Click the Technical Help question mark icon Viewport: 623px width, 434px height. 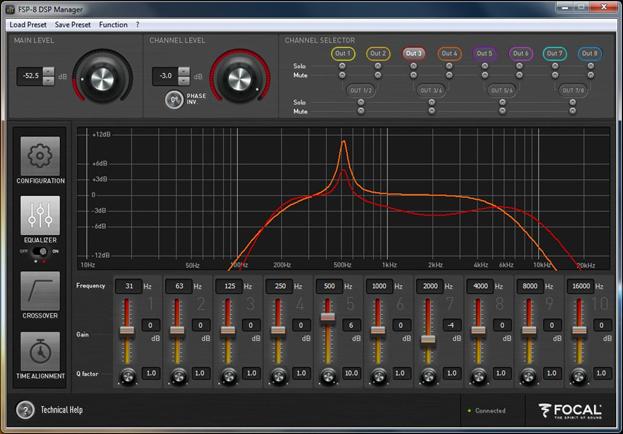tap(26, 410)
